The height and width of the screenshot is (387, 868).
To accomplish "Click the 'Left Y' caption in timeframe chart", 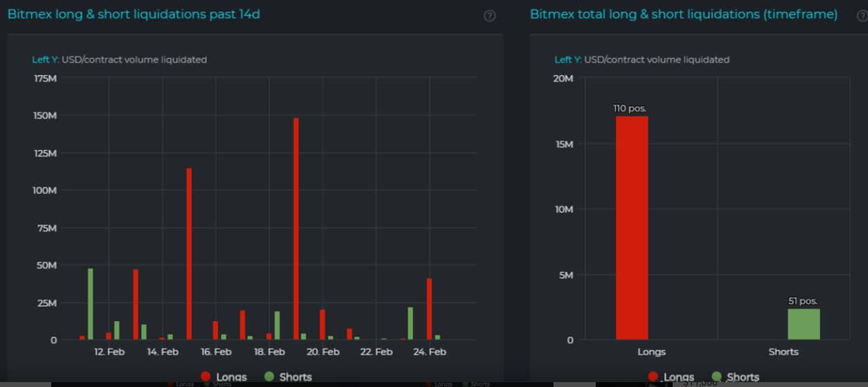I will point(568,60).
